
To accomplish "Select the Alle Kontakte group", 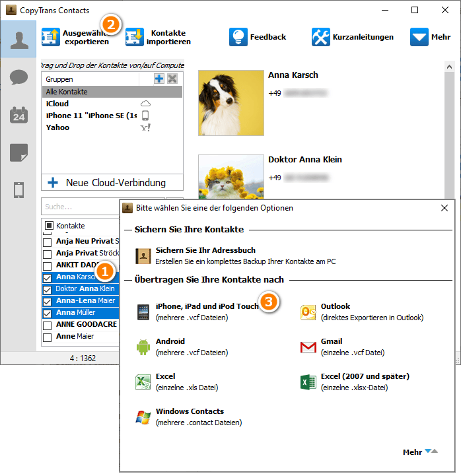I will pos(112,92).
